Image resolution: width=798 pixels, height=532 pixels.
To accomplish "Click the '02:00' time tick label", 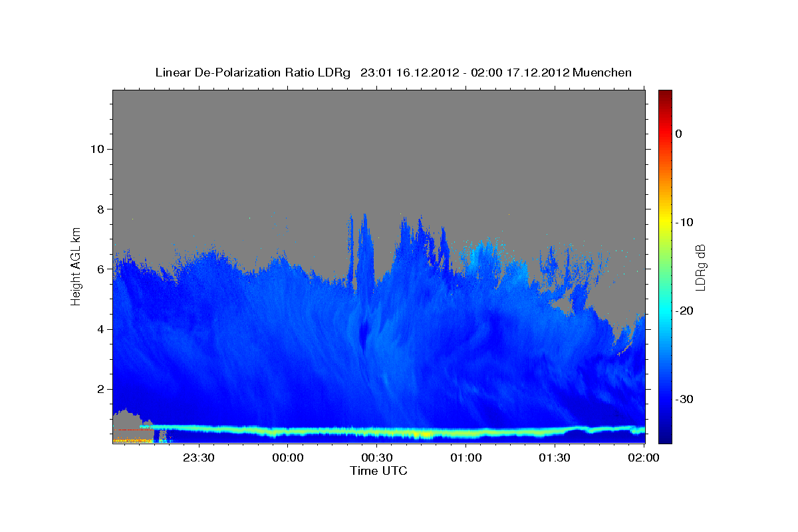I will tap(644, 458).
